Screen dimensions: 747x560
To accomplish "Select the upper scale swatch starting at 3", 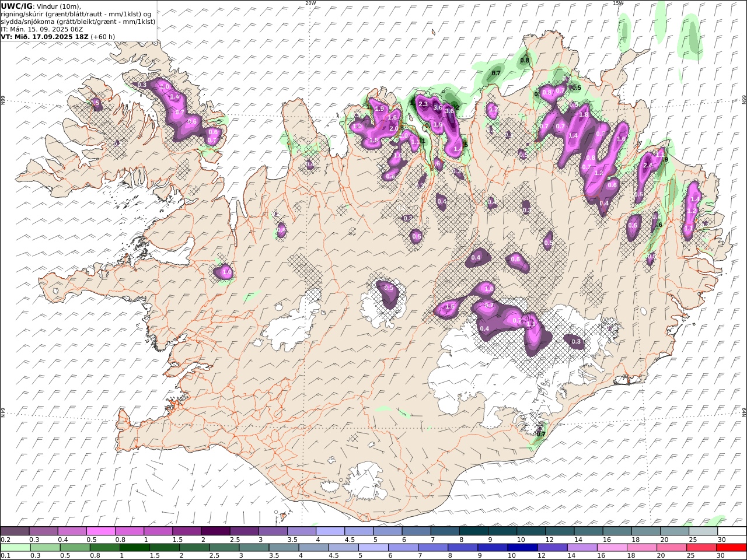I will 273,531.
